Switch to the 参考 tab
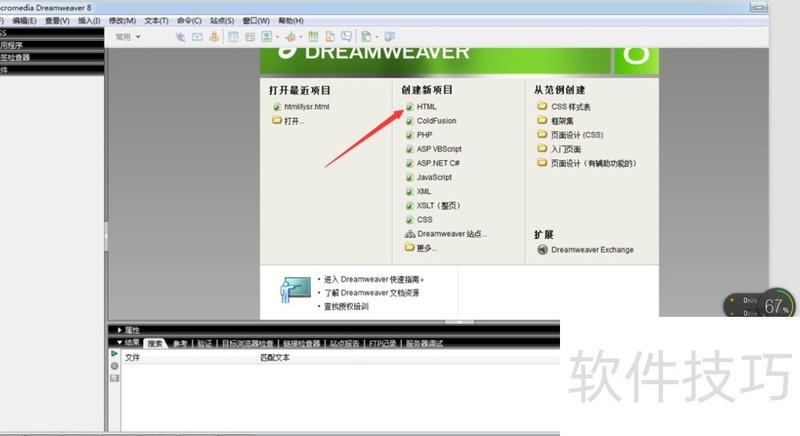 [x=180, y=343]
